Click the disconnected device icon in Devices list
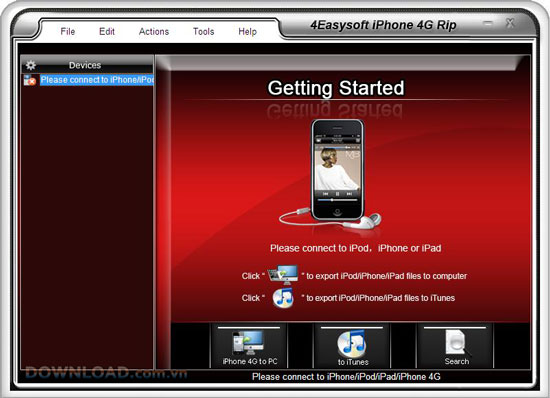This screenshot has width=550, height=398. coord(29,80)
